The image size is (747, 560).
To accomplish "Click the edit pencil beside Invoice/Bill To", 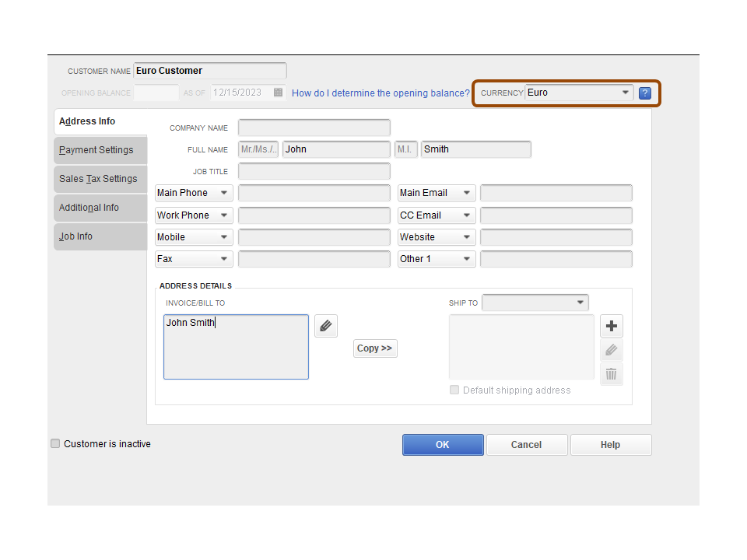I will pyautogui.click(x=326, y=326).
